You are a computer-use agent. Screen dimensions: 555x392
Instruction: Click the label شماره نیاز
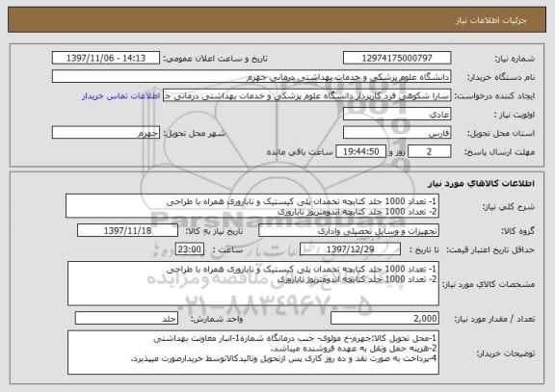tap(515, 59)
